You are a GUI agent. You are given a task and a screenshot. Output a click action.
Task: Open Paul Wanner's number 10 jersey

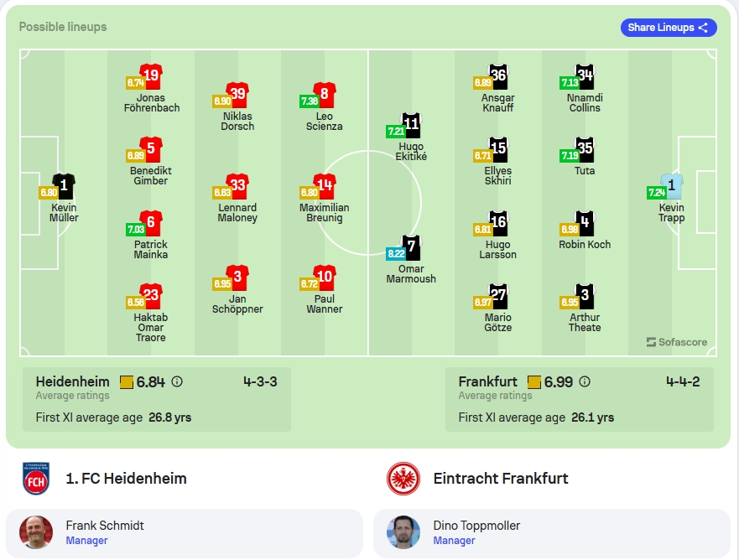click(x=325, y=277)
